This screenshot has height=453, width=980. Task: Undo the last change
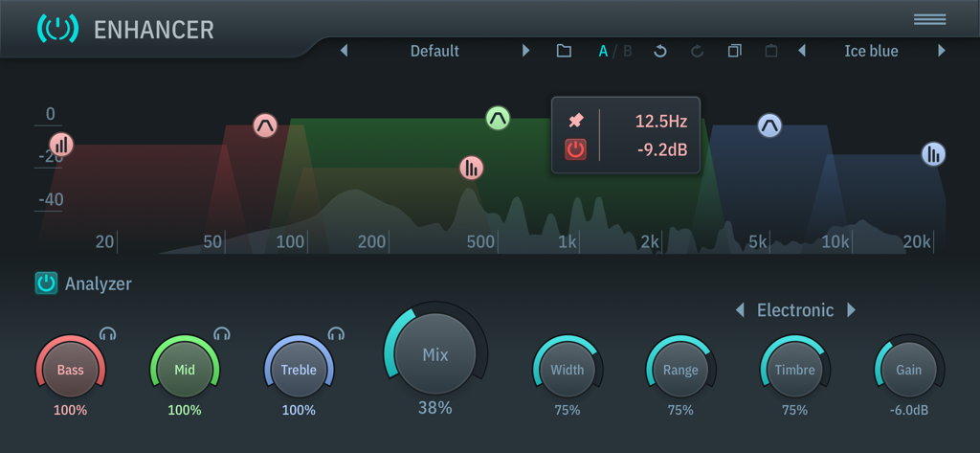click(660, 52)
